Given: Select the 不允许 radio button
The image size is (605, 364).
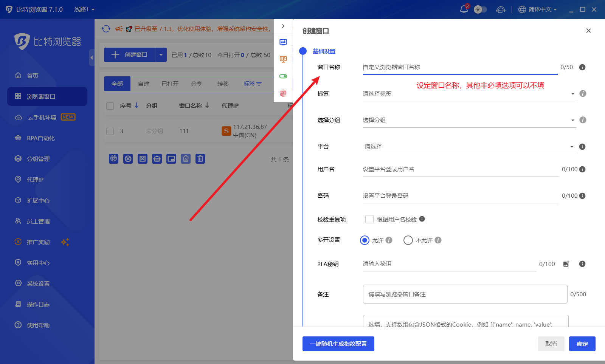Looking at the screenshot, I should tap(408, 240).
